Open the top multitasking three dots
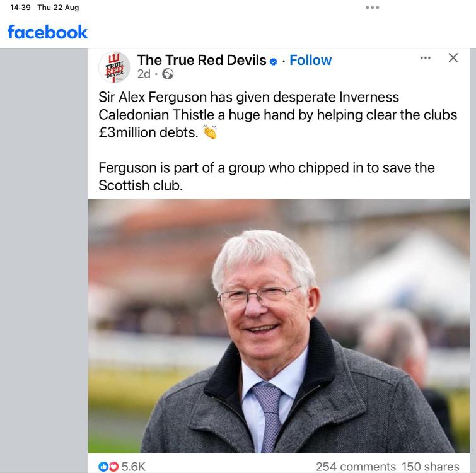Screen dimensions: 476x473 372,8
